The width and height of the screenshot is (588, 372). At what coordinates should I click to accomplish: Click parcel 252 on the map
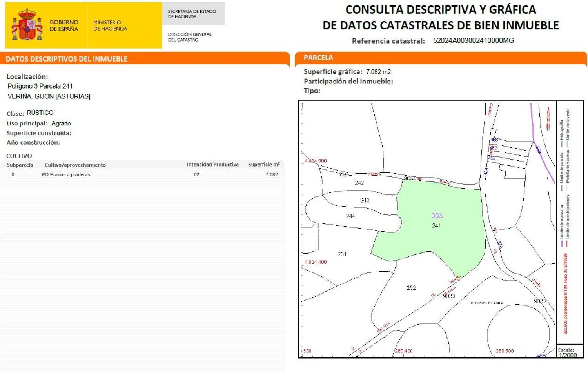411,288
